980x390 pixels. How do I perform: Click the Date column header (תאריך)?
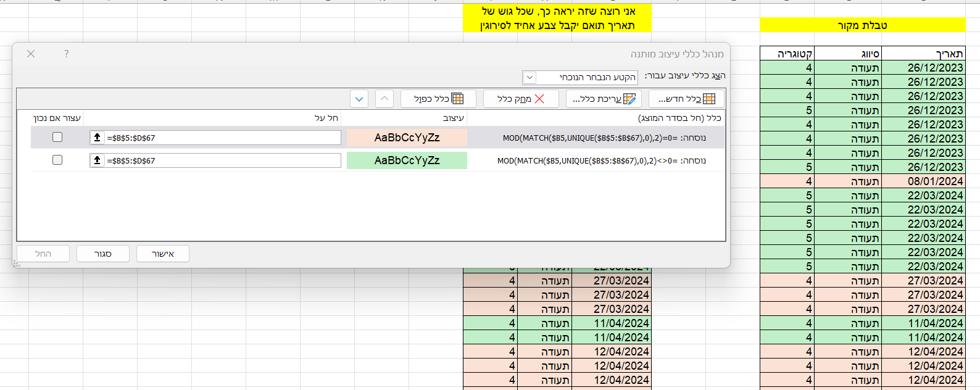(923, 54)
